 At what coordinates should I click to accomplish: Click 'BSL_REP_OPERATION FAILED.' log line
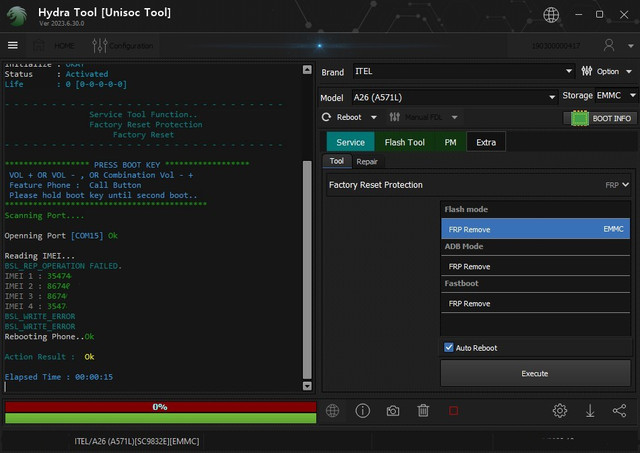click(x=63, y=266)
